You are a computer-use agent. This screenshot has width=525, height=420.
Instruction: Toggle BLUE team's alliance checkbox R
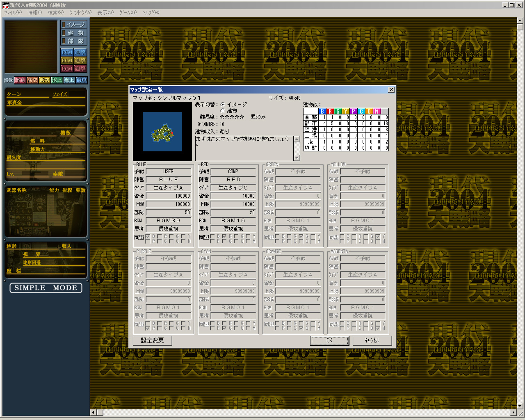point(160,237)
